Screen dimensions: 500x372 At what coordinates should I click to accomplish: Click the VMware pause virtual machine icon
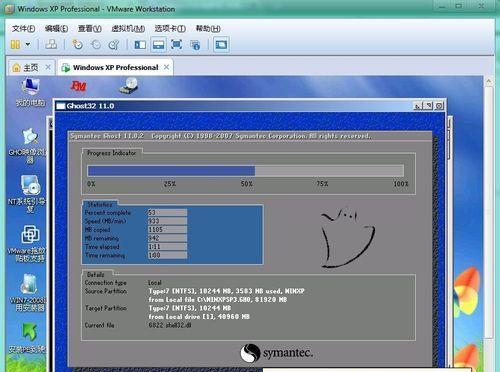coord(15,44)
